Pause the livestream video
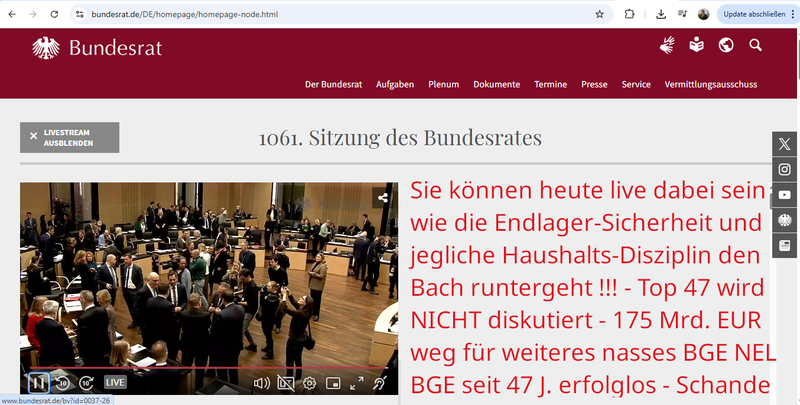 click(x=37, y=382)
